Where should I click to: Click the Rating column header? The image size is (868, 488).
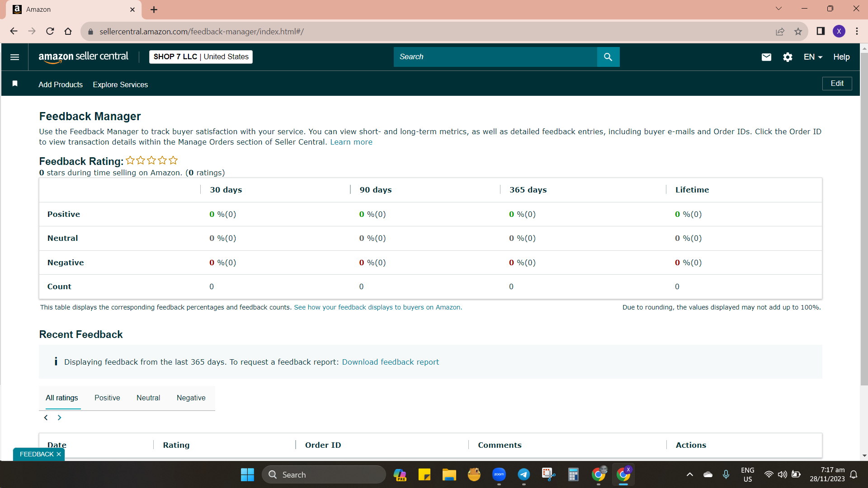(x=176, y=445)
